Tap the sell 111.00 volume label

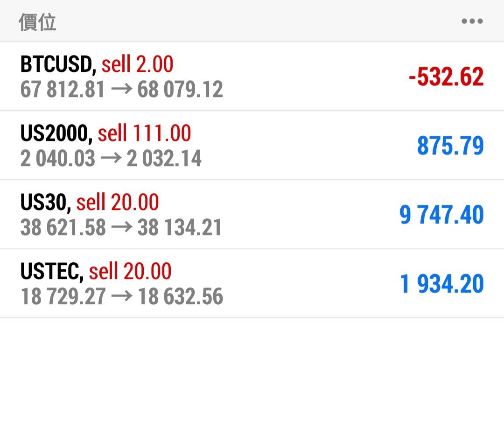pos(145,133)
